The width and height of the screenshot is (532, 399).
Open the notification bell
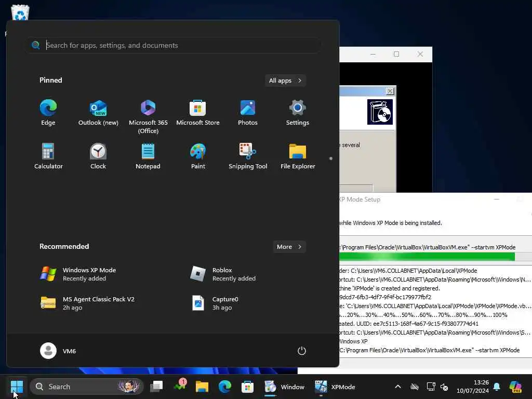pos(497,387)
